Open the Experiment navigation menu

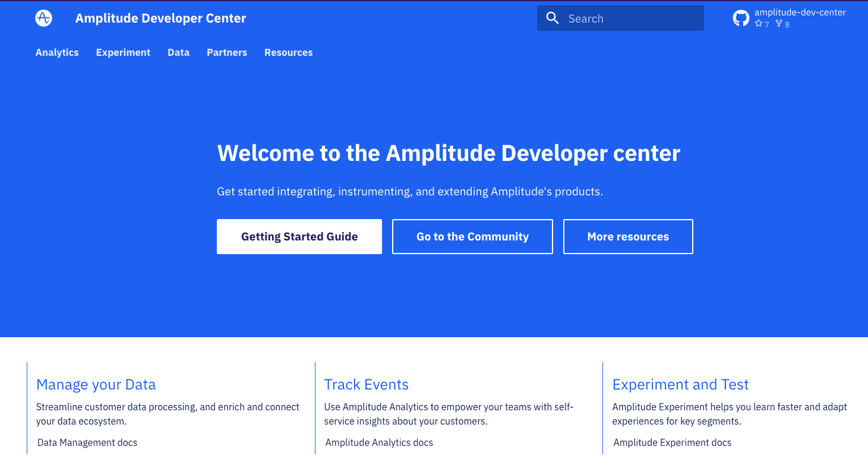coord(123,52)
